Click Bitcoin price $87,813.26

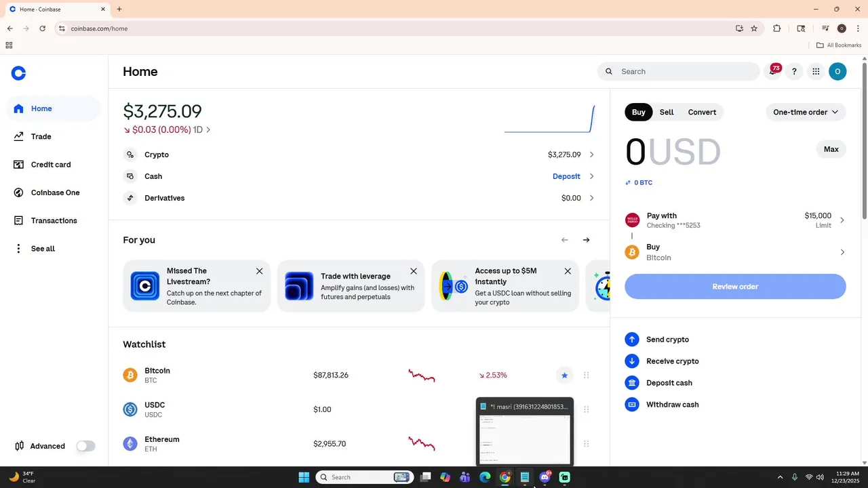331,375
